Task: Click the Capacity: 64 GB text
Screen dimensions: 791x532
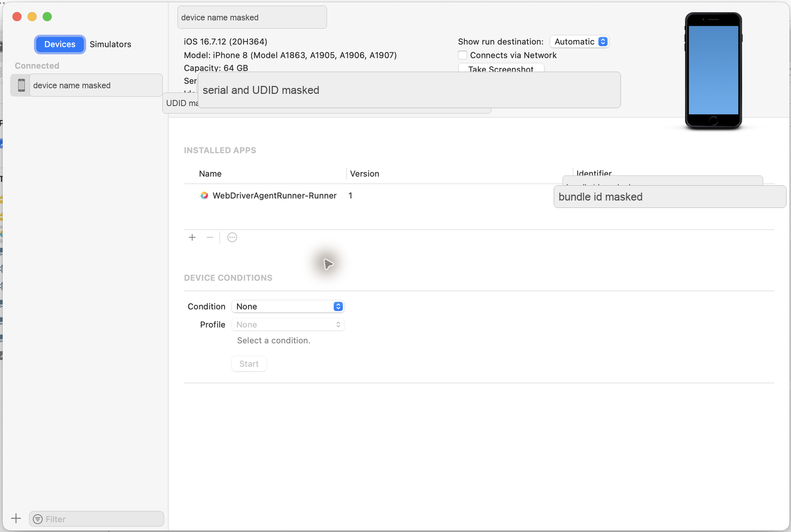Action: coord(216,68)
